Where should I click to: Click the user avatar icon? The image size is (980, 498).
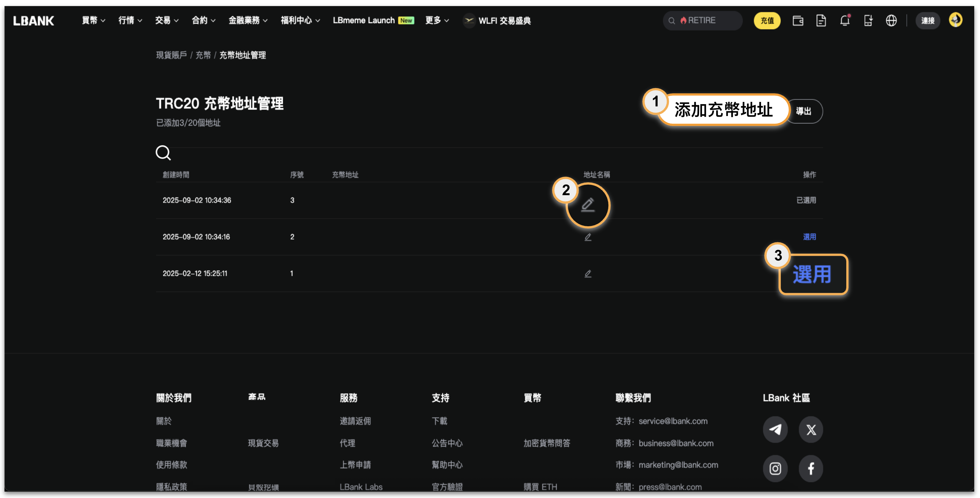click(955, 20)
